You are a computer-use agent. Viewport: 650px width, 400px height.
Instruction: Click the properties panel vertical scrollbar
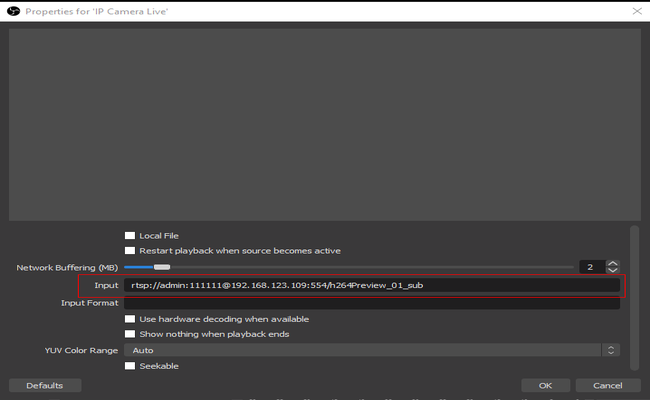point(633,300)
